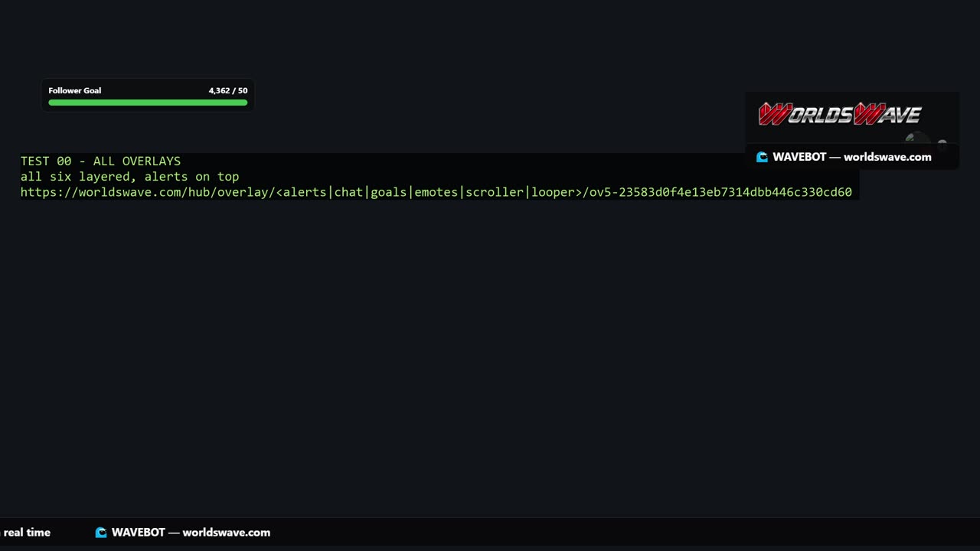980x551 pixels.
Task: Click the top-right WAVEBOT — worldswave.com caption
Action: click(x=852, y=157)
